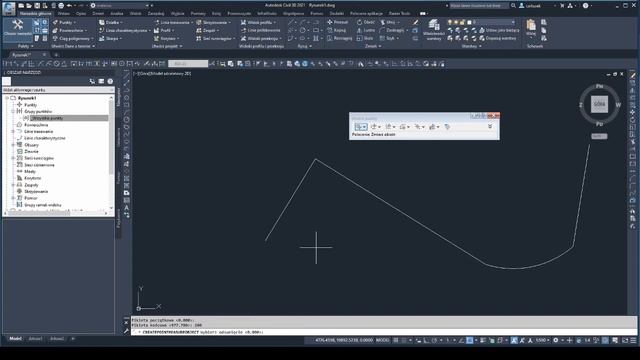Viewport: 640px width, 360px height.
Task: Click the last icon in Twórz punkty toolbar
Action: click(447, 127)
